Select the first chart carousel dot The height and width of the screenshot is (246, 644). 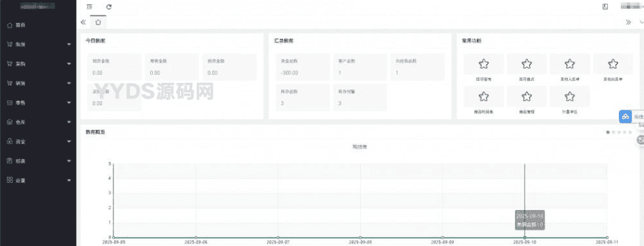(x=608, y=133)
